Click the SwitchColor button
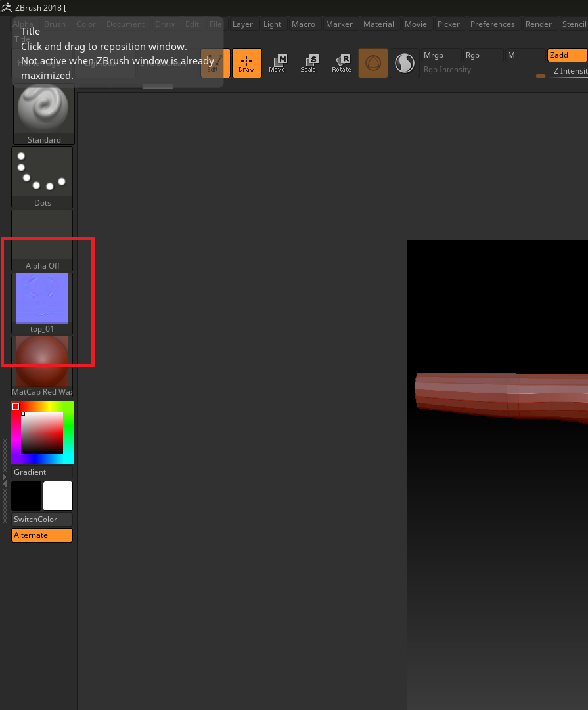 pyautogui.click(x=42, y=520)
